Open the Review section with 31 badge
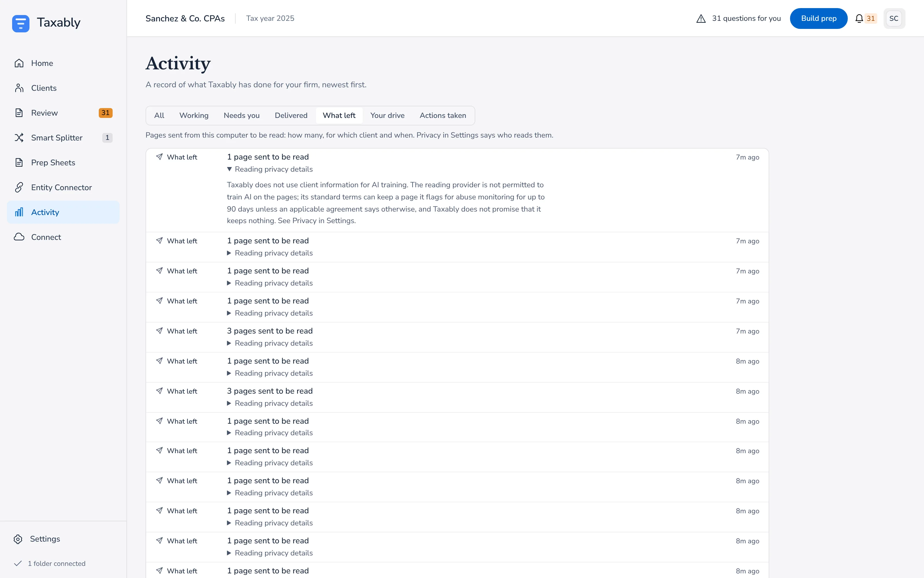 pos(63,113)
